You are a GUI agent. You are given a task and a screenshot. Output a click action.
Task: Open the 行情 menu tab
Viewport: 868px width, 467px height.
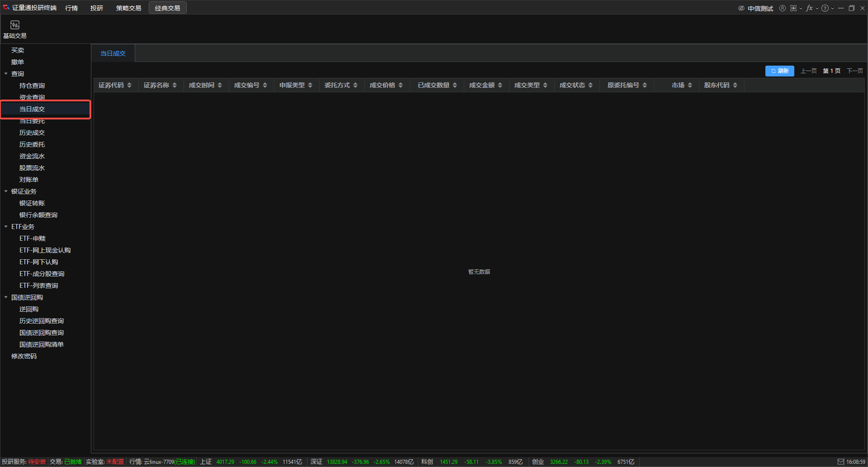click(x=71, y=8)
